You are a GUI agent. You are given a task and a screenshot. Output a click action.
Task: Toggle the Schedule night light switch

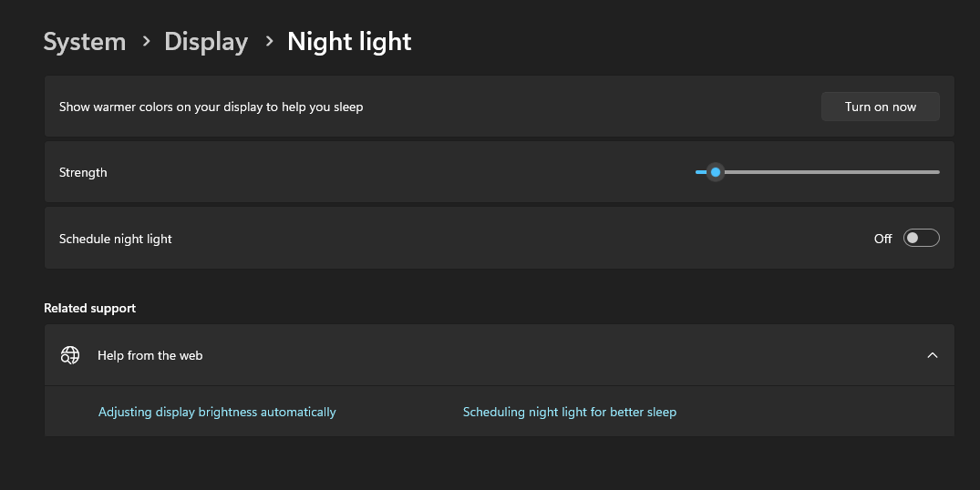click(921, 239)
